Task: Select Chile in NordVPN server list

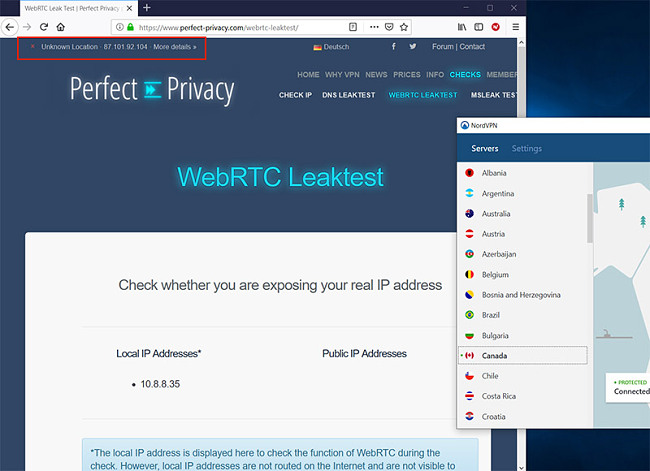Action: pos(522,376)
